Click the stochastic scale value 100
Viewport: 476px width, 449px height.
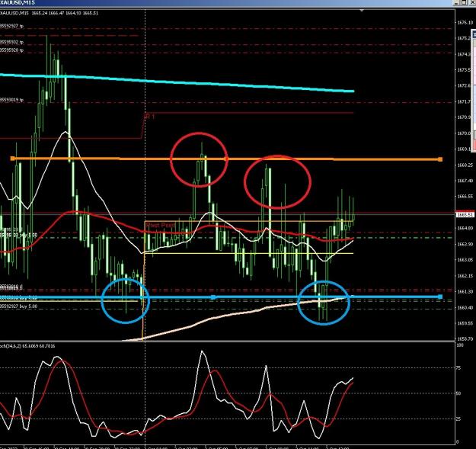(459, 345)
